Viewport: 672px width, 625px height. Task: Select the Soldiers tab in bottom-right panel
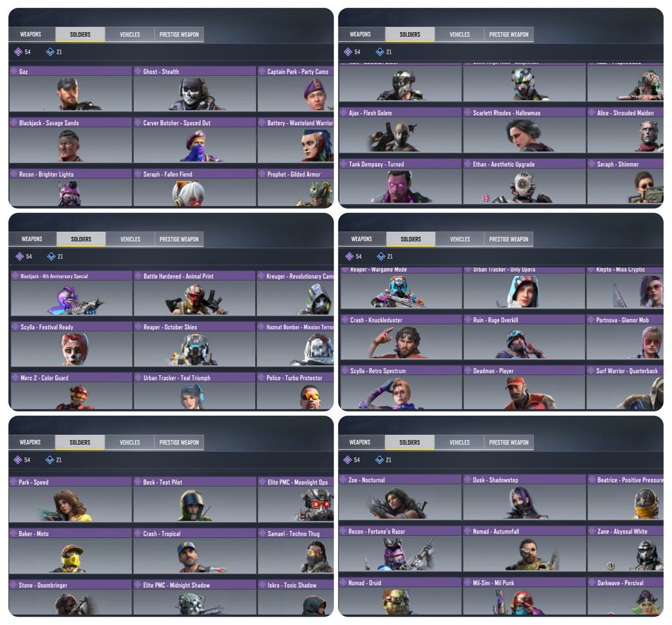tap(410, 443)
